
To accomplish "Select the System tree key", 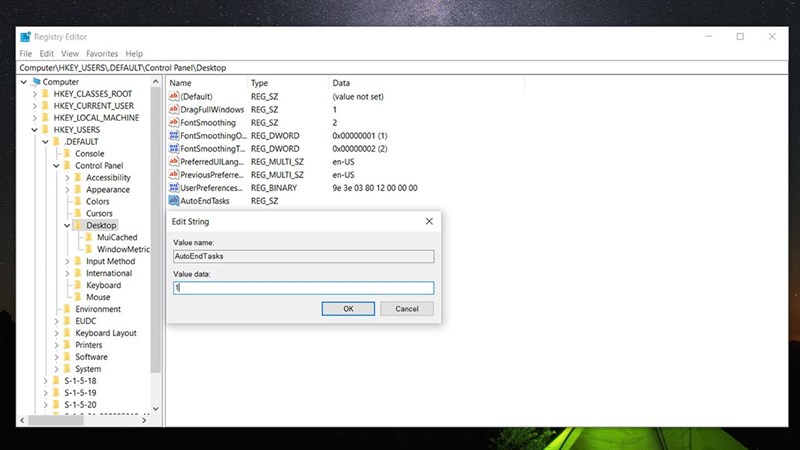I will tap(88, 368).
